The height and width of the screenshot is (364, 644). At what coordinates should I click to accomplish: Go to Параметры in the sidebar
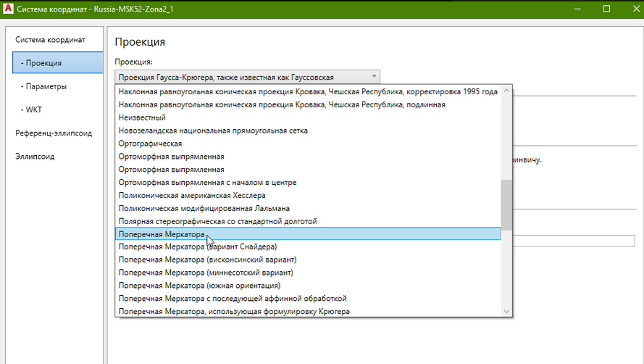[x=45, y=86]
